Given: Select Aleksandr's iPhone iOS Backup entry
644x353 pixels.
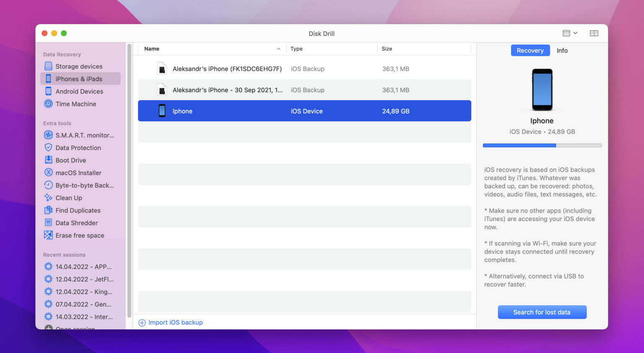Looking at the screenshot, I should coord(227,68).
